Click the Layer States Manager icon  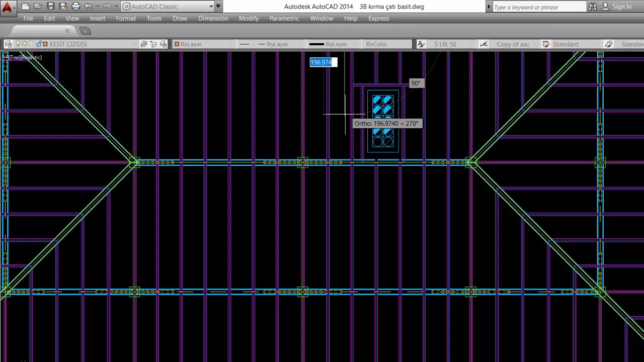pos(163,44)
